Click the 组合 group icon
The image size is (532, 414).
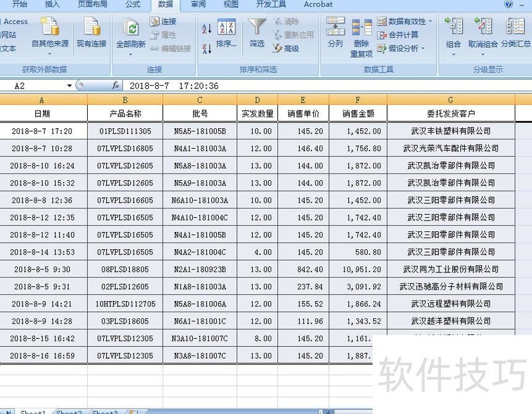click(x=454, y=26)
